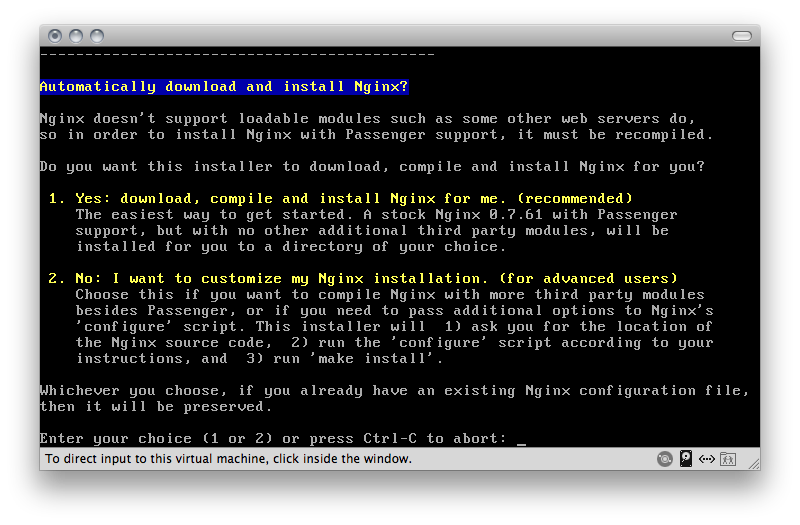Click the window's bottom-right resize grip
The width and height of the screenshot is (800, 525).
(754, 463)
